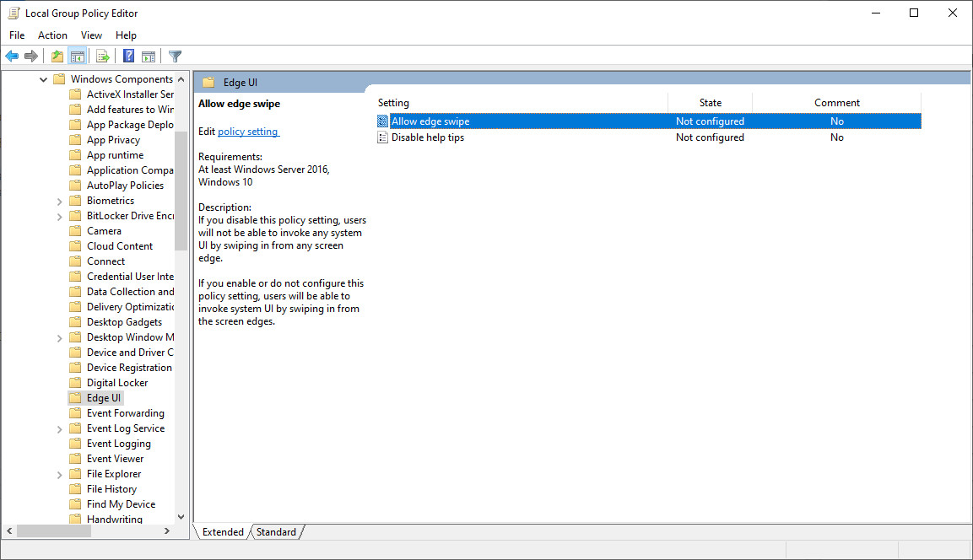The image size is (973, 560).
Task: Click the Allow edge swipe policy icon
Action: [x=383, y=121]
